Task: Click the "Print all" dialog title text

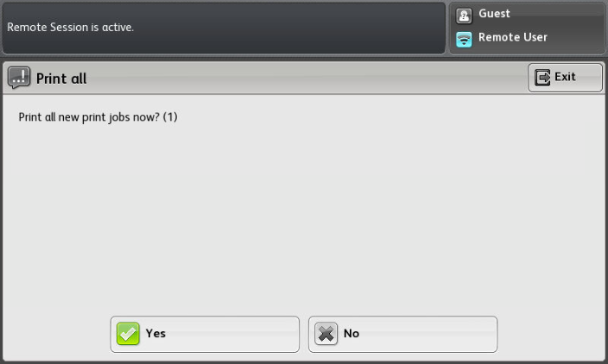Action: tap(61, 78)
